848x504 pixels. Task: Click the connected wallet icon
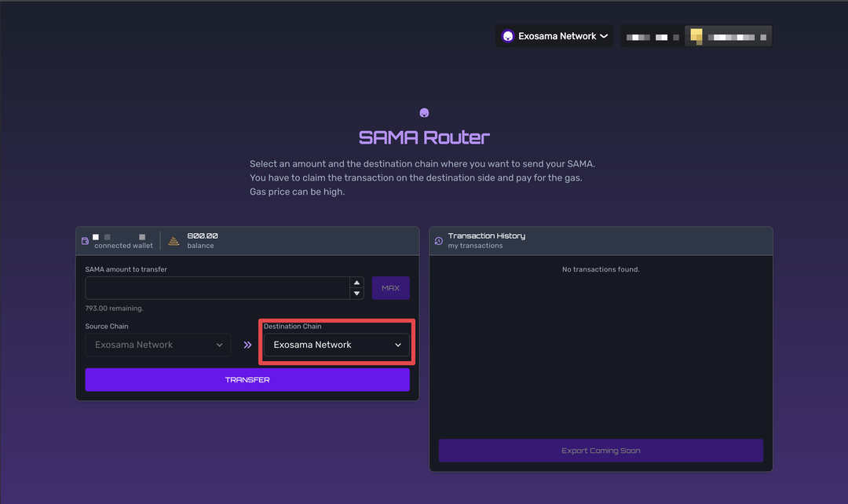[x=85, y=241]
